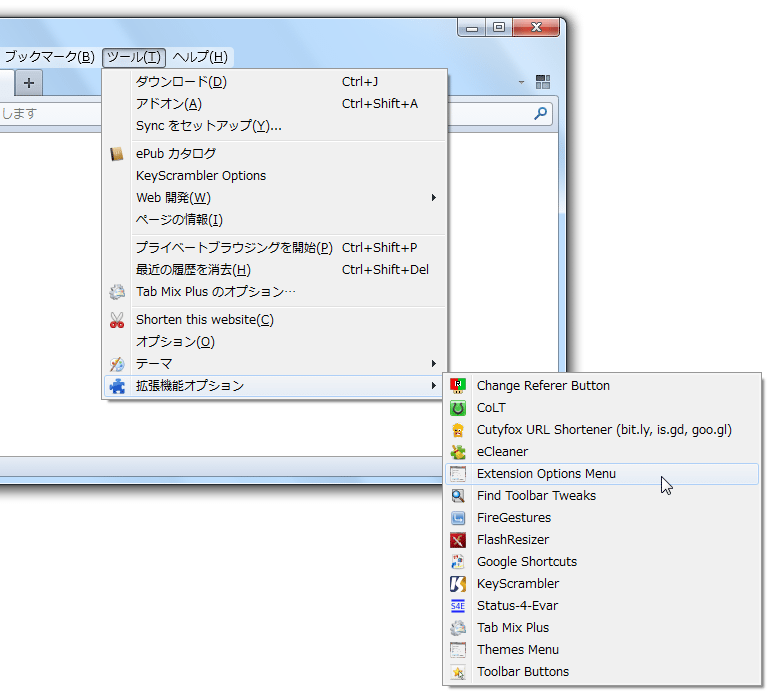Click the Tab Mix Plus icon in submenu
Viewport: 771px width, 694px height.
[458, 628]
